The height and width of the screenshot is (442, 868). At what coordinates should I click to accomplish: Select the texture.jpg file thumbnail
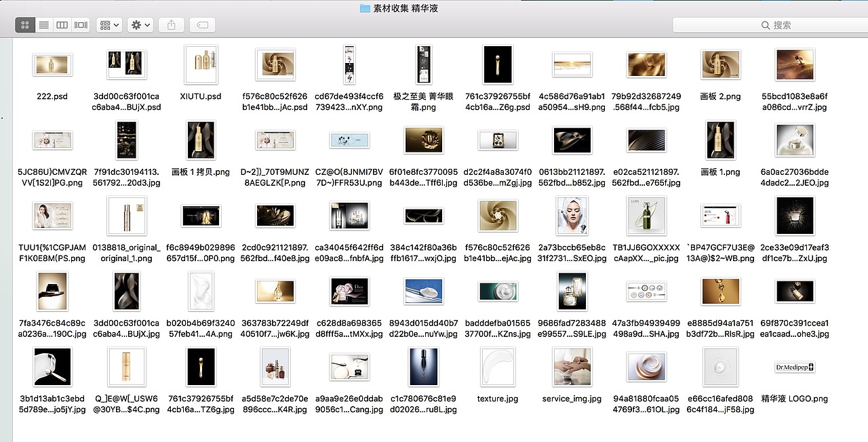(498, 367)
